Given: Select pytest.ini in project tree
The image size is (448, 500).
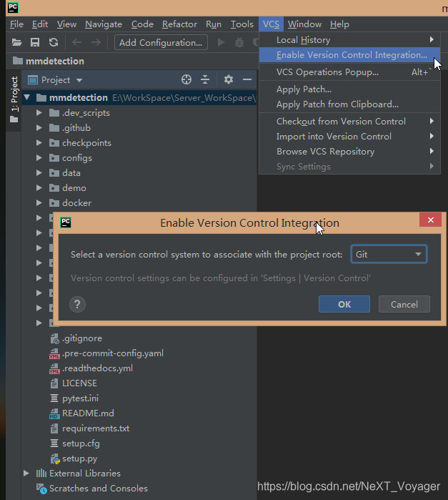Looking at the screenshot, I should 80,398.
